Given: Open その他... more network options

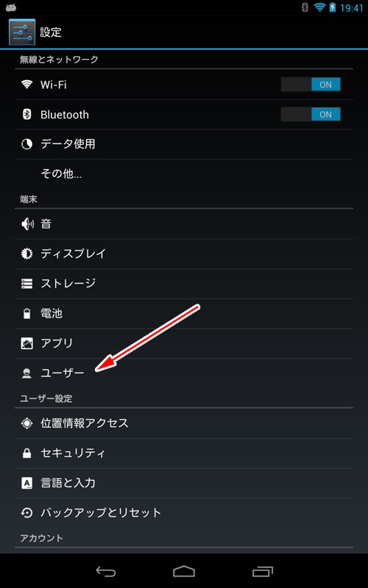Looking at the screenshot, I should click(184, 173).
